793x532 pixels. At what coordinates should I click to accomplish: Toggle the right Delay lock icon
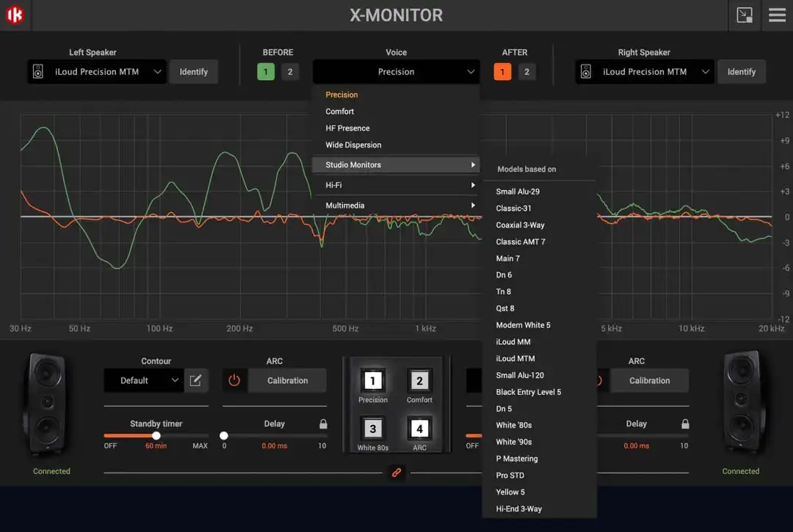tap(685, 423)
